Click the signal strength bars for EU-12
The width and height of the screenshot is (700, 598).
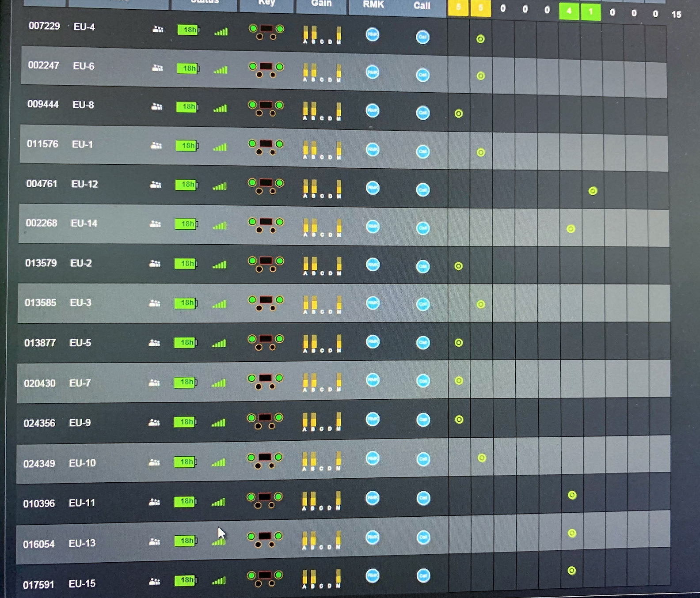tap(220, 186)
